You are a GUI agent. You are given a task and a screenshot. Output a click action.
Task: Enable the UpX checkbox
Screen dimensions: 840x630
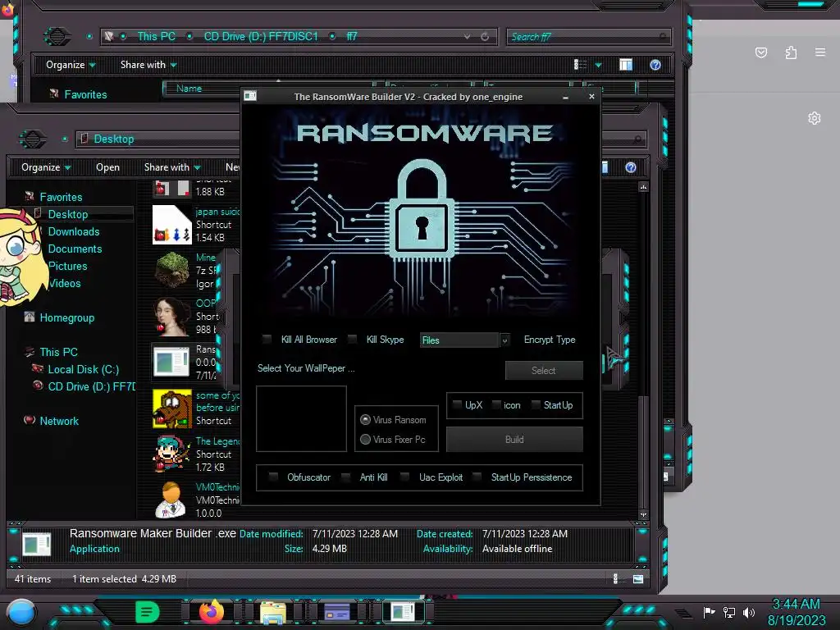click(457, 404)
